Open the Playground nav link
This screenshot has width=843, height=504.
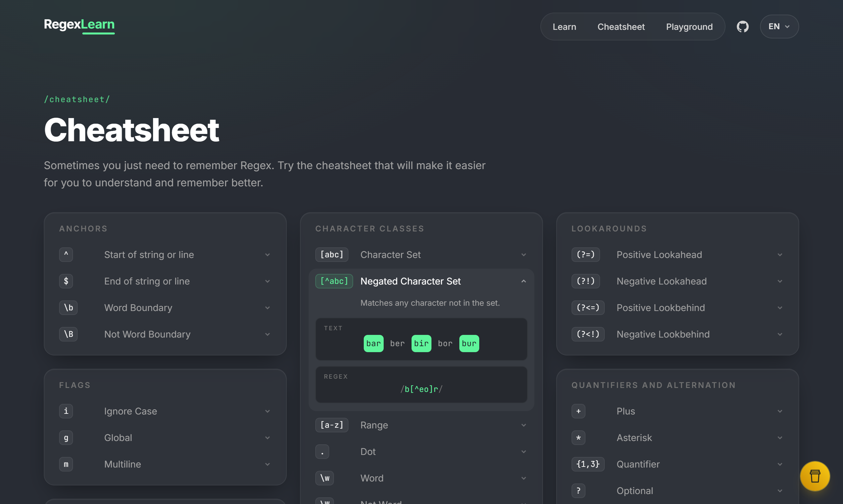pyautogui.click(x=689, y=27)
